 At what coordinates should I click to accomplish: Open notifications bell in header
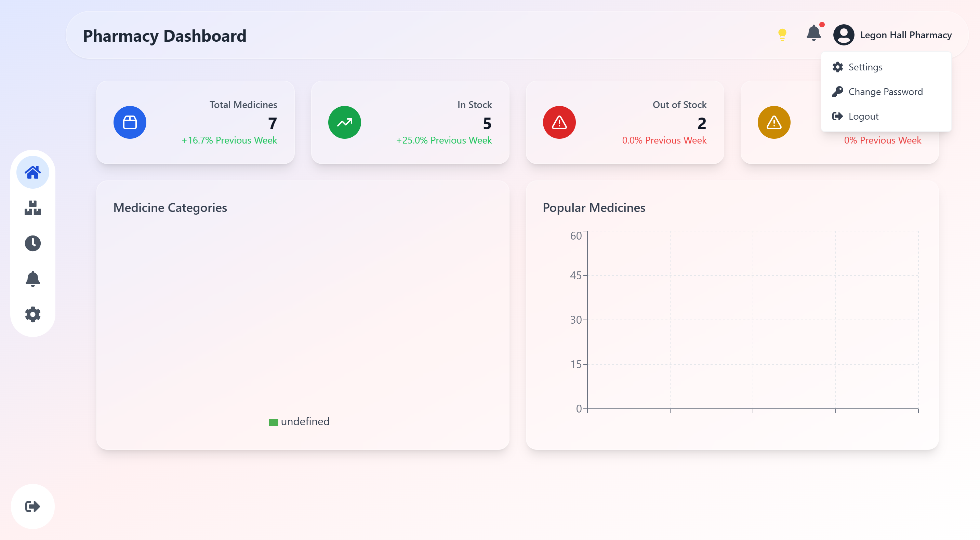coord(813,33)
